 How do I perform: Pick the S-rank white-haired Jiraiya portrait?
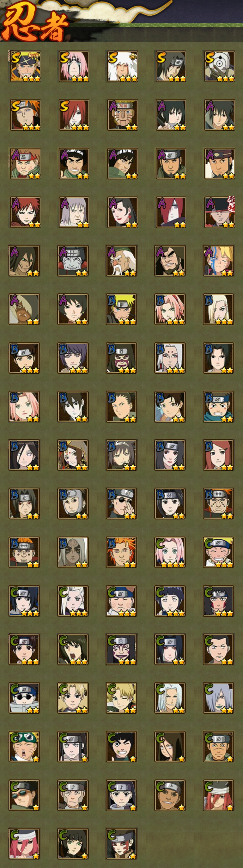(122, 66)
